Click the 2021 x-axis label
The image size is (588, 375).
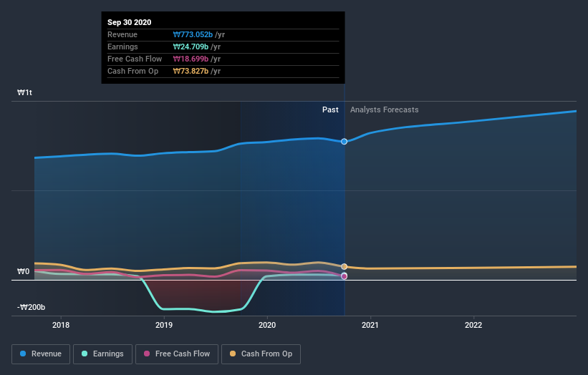point(370,325)
